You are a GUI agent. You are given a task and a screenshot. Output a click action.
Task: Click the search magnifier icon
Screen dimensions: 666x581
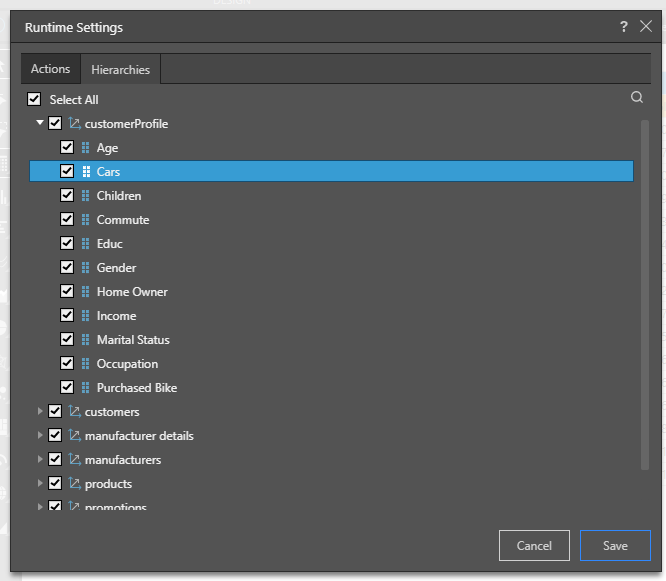point(637,98)
